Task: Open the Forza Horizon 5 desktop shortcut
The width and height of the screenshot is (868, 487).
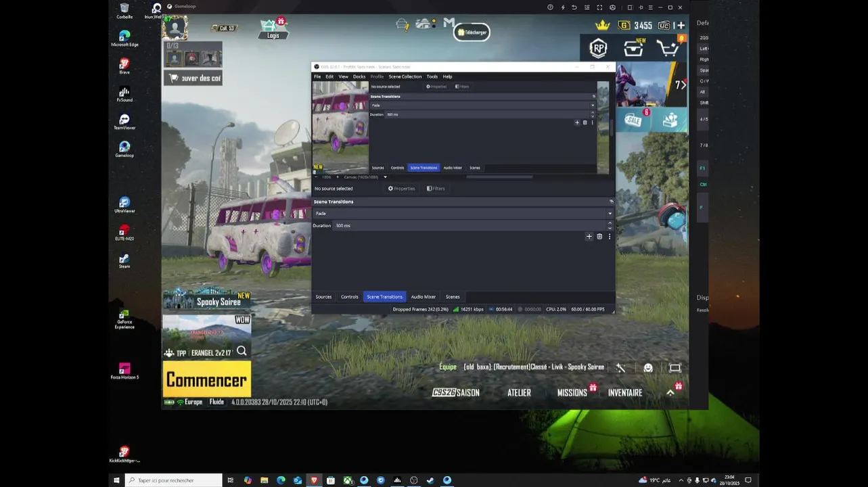Action: click(124, 371)
